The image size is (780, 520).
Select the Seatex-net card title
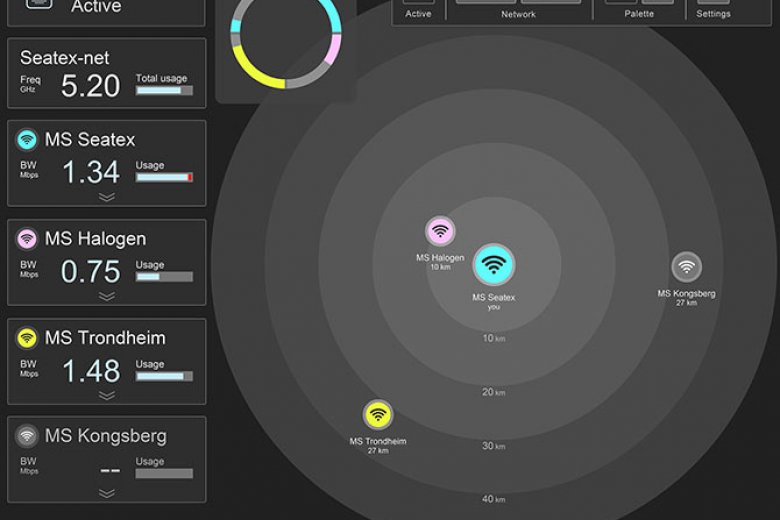pos(65,58)
